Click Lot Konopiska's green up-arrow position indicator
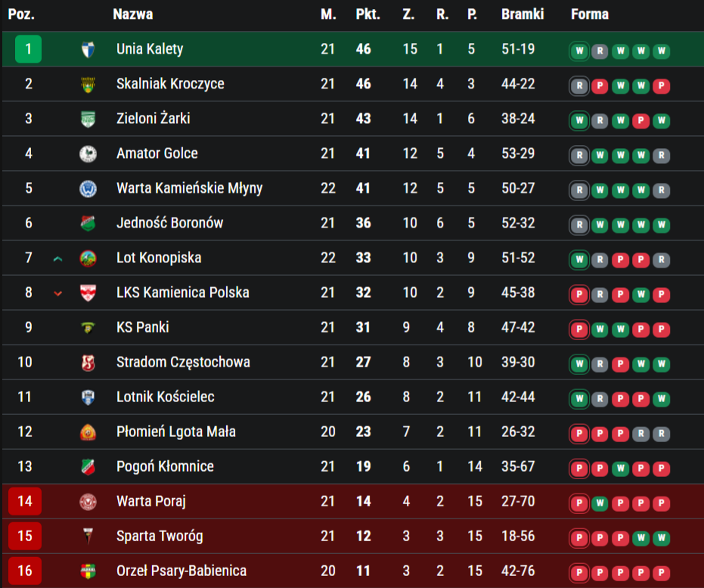The width and height of the screenshot is (704, 588). (58, 258)
